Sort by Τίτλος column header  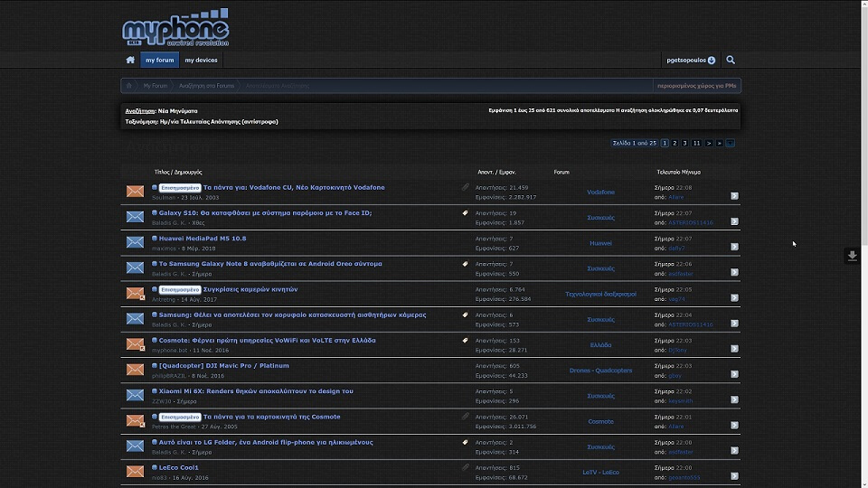click(x=162, y=172)
